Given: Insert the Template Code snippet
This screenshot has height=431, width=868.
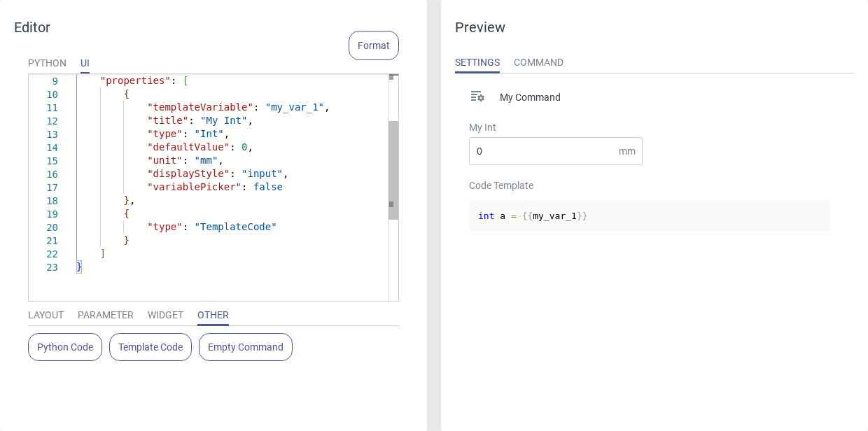Looking at the screenshot, I should pyautogui.click(x=150, y=347).
